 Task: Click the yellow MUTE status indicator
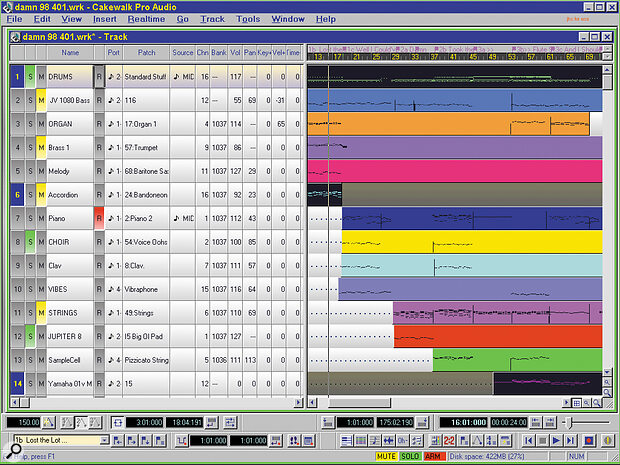pyautogui.click(x=386, y=456)
